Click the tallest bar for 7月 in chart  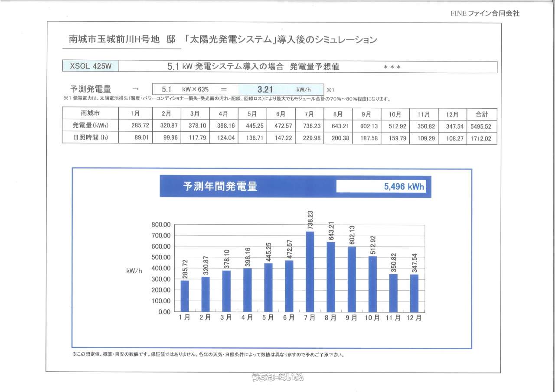pyautogui.click(x=310, y=272)
